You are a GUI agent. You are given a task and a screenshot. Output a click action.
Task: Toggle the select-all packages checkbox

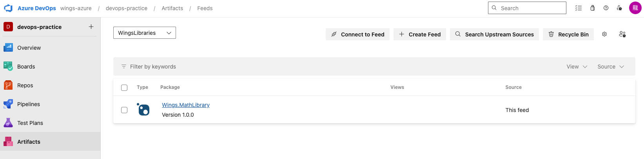(x=124, y=87)
